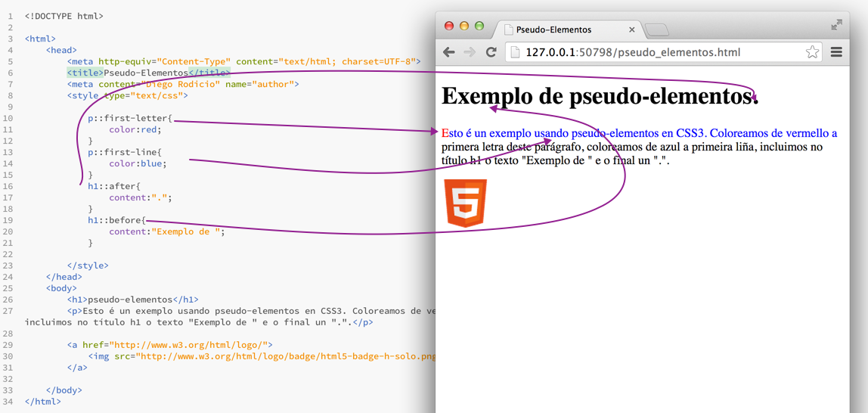Viewport: 868px width, 413px height.
Task: Click the green zoom window button
Action: coord(479,26)
